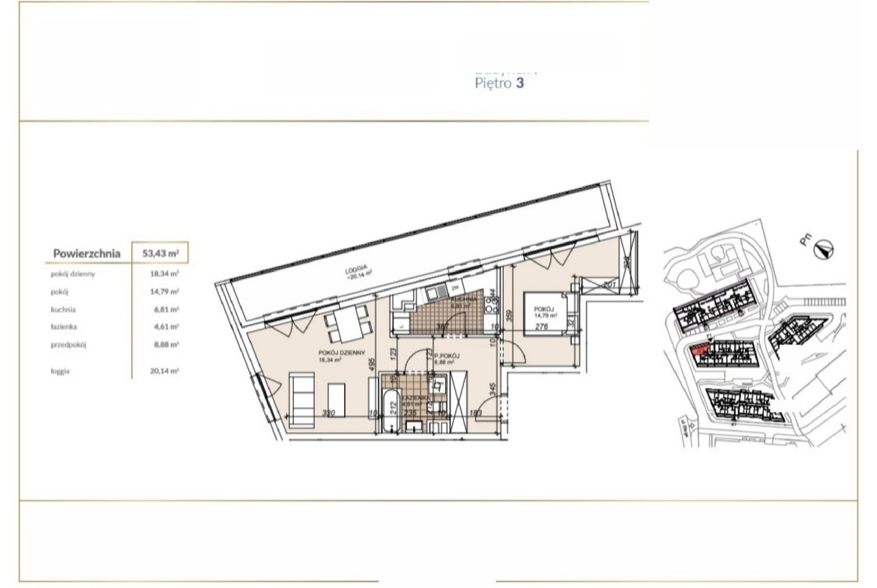This screenshot has height=588, width=877.
Task: Select the 'przedpokój' row label in table
Action: click(x=68, y=345)
